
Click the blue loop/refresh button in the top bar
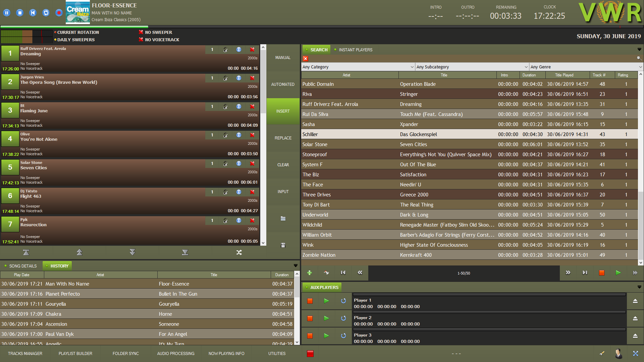[x=46, y=13]
